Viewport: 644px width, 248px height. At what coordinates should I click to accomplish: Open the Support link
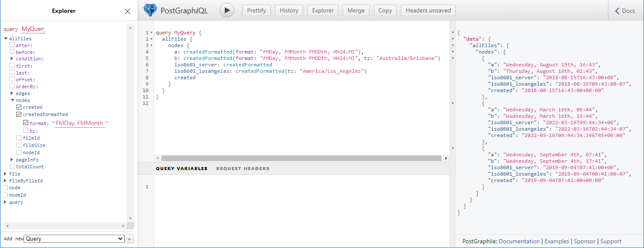(611, 241)
